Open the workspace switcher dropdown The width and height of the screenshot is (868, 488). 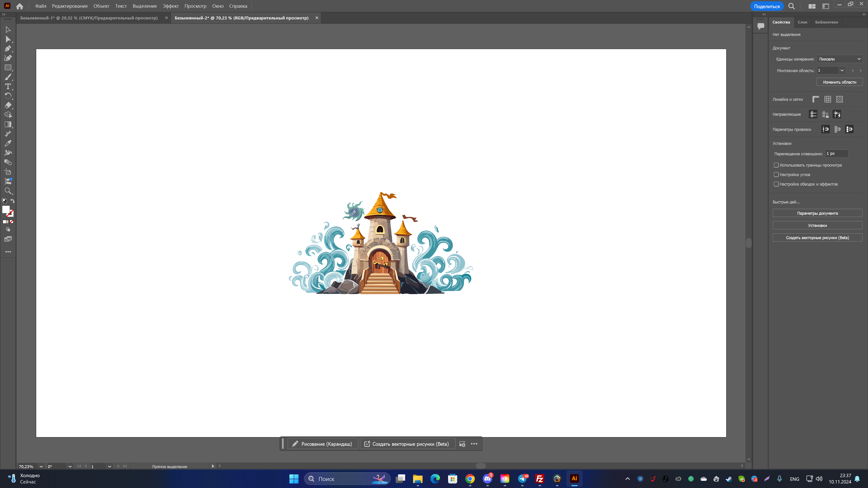pos(825,6)
